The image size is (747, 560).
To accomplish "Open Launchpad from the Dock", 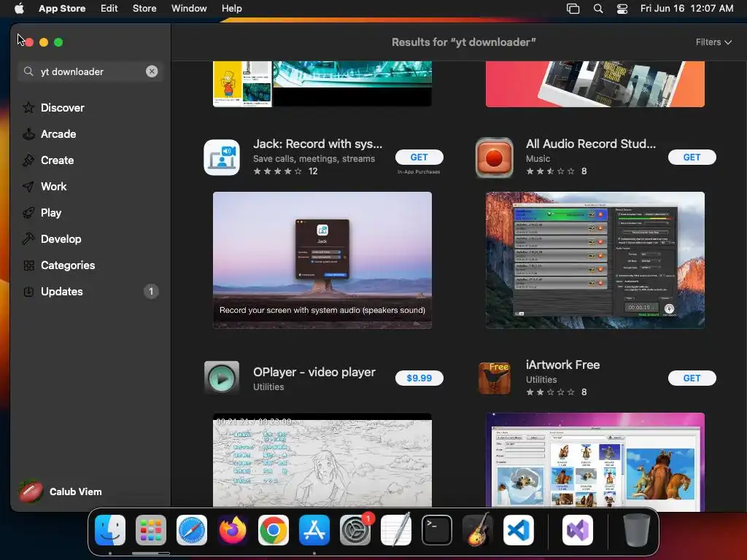I will point(150,530).
